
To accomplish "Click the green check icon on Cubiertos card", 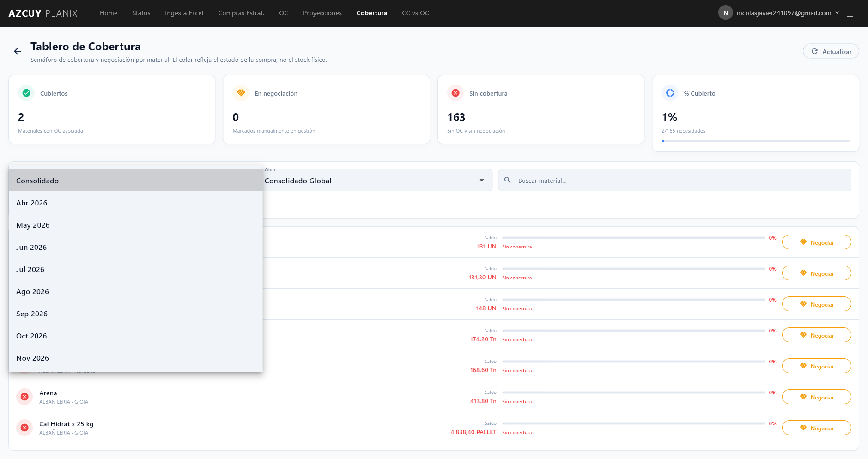I will (26, 93).
